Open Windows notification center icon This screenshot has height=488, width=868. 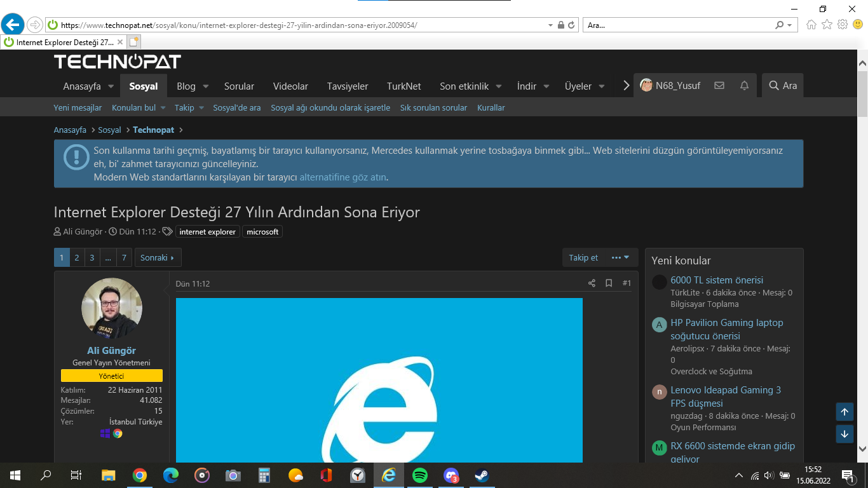tap(848, 475)
